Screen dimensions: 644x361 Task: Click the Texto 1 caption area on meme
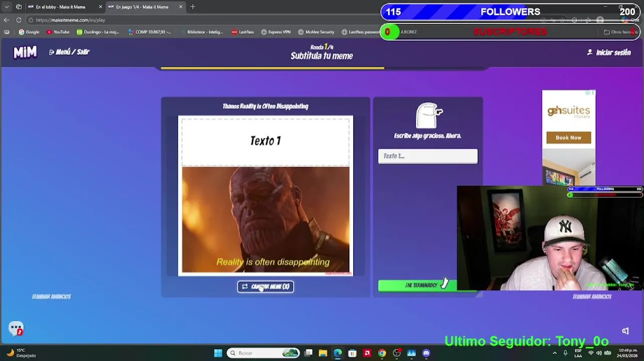coord(265,141)
